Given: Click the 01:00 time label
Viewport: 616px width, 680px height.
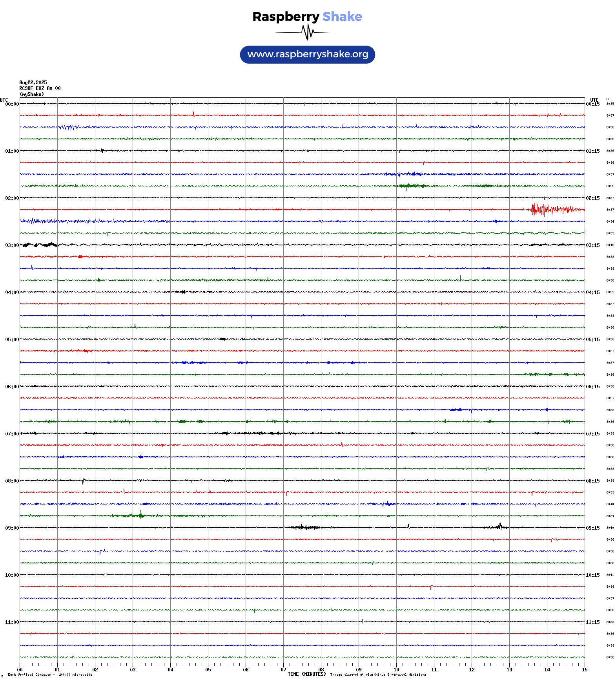Looking at the screenshot, I should coord(12,151).
